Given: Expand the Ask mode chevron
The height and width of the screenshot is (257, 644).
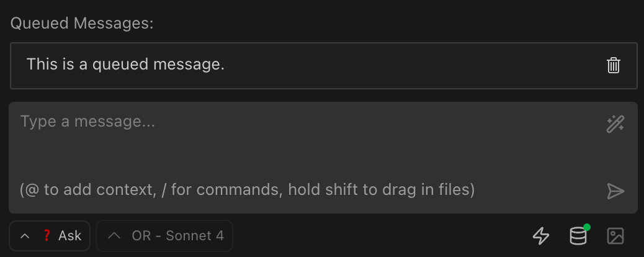Looking at the screenshot, I should (25, 236).
